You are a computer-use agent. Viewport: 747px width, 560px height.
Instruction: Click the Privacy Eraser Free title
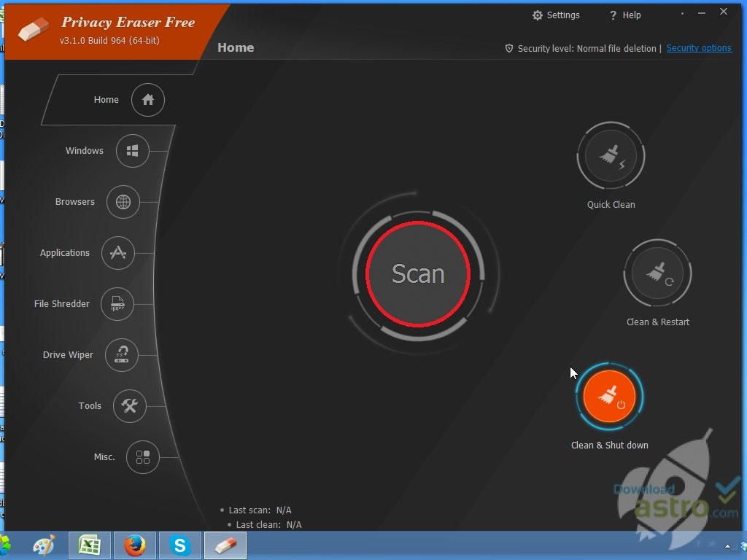click(x=128, y=23)
